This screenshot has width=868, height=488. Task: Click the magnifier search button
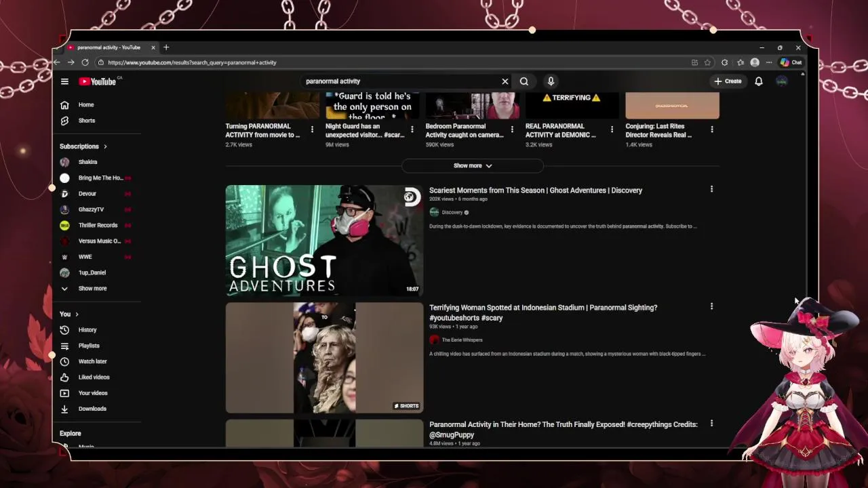pyautogui.click(x=524, y=81)
